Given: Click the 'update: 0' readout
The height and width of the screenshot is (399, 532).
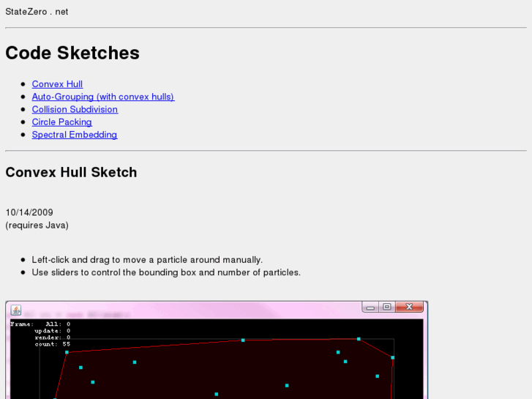Looking at the screenshot, I should pos(52,331).
